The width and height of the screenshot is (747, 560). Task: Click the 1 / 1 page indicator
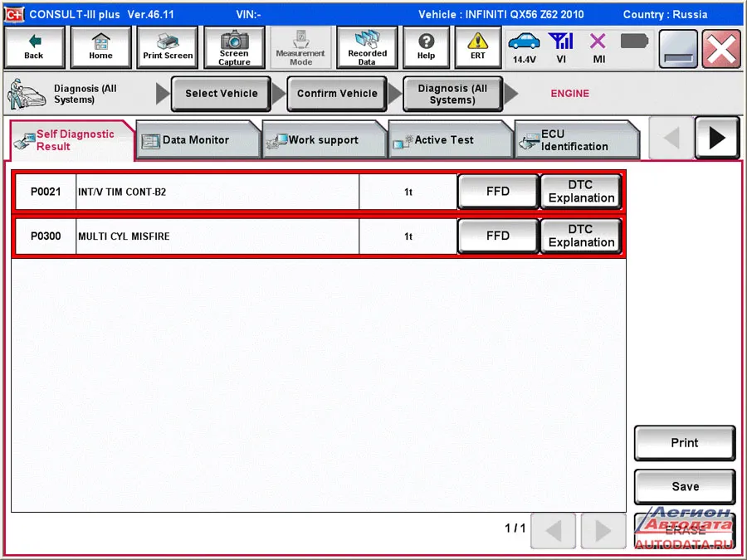[x=515, y=528]
